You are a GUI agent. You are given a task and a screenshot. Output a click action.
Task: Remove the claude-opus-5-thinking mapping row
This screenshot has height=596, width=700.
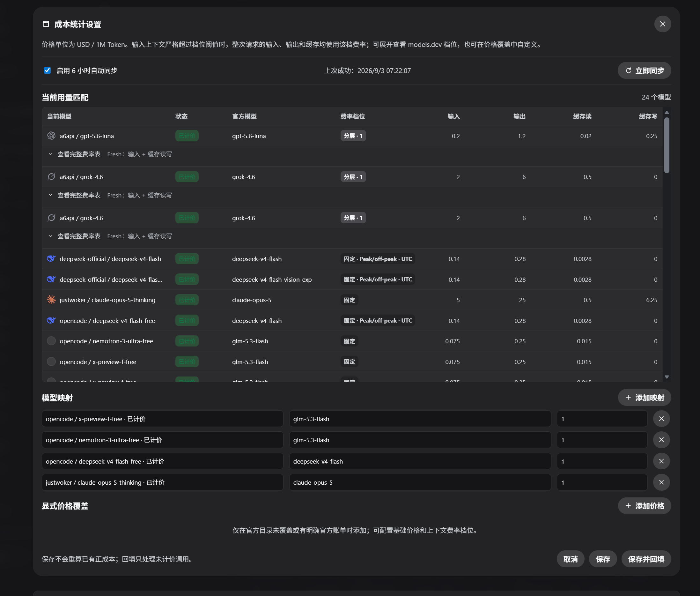(661, 482)
